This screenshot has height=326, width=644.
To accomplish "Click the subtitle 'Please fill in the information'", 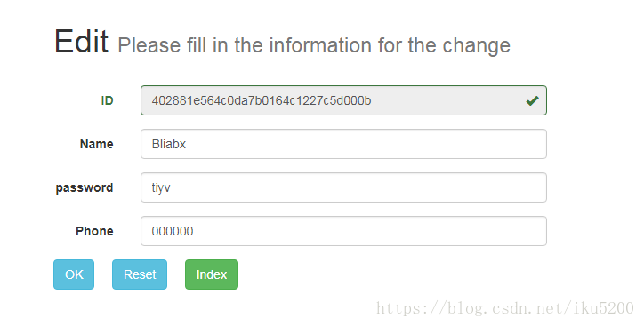I will click(x=246, y=45).
